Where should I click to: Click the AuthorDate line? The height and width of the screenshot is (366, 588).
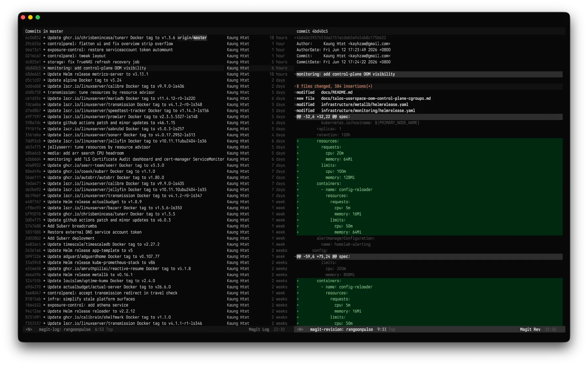343,50
